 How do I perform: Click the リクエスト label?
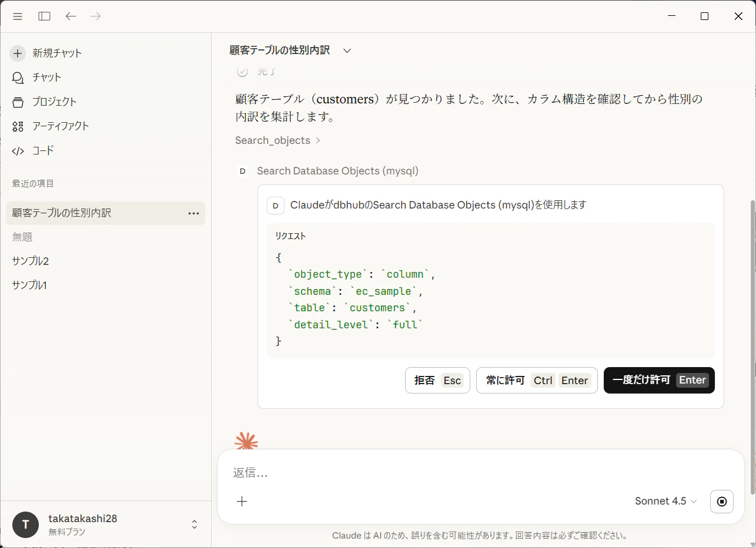[290, 236]
